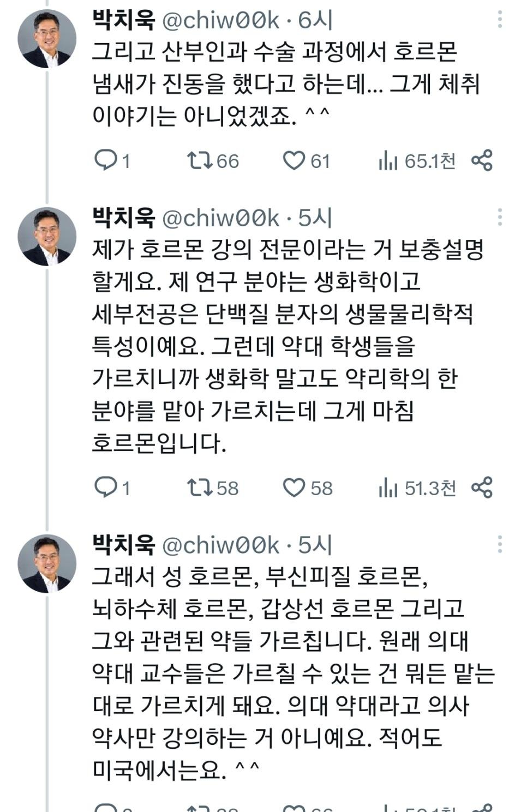This screenshot has width=527, height=812.
Task: Open the 6시 timestamp of first tweet
Action: coord(315,20)
